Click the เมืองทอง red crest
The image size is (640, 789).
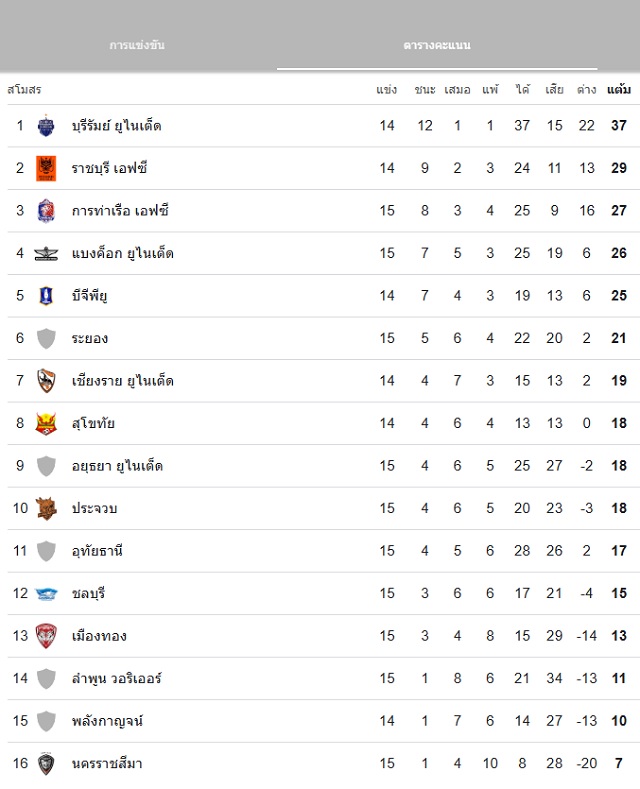(46, 636)
